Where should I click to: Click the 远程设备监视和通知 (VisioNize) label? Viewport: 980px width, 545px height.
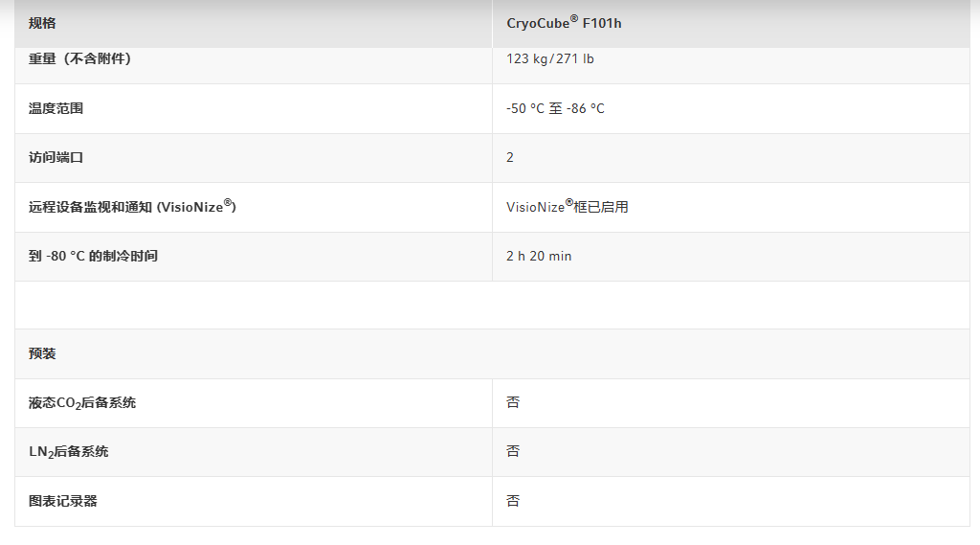click(132, 207)
